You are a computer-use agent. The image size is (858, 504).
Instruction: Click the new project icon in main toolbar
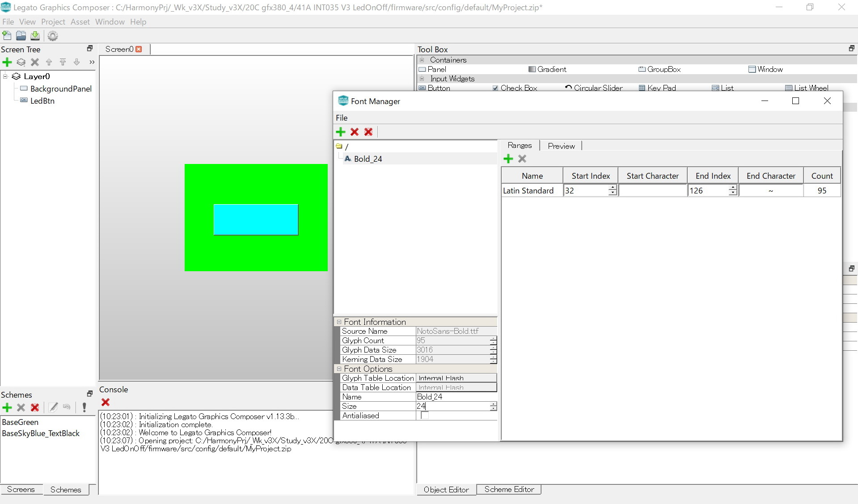pos(7,36)
